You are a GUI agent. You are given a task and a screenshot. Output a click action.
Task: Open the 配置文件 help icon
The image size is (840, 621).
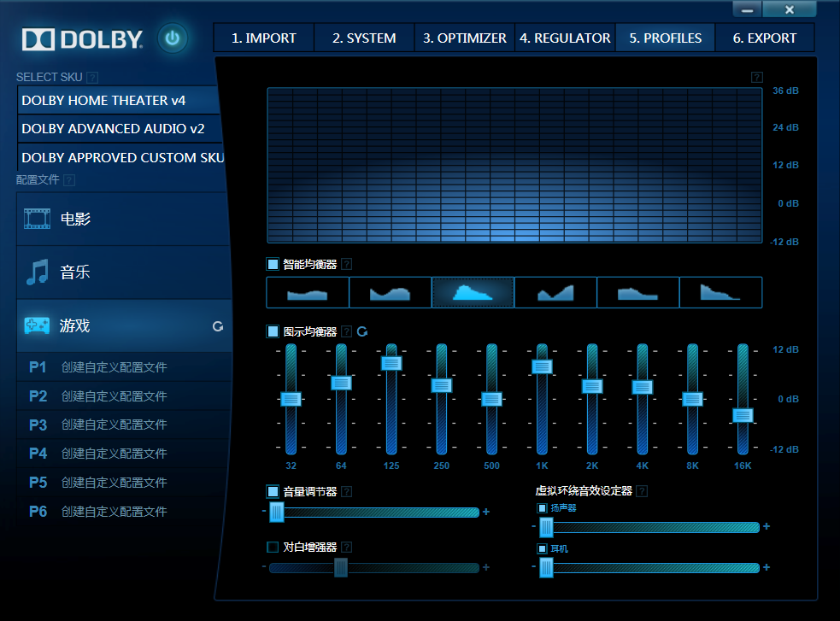pyautogui.click(x=69, y=180)
